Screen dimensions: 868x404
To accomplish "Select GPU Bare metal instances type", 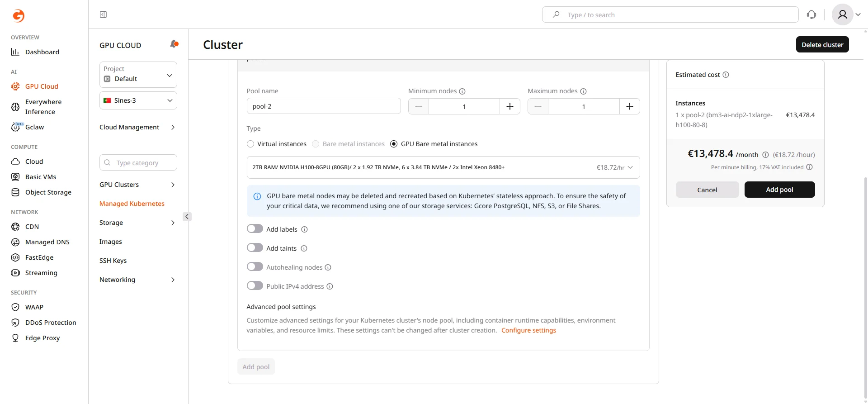I will tap(394, 144).
